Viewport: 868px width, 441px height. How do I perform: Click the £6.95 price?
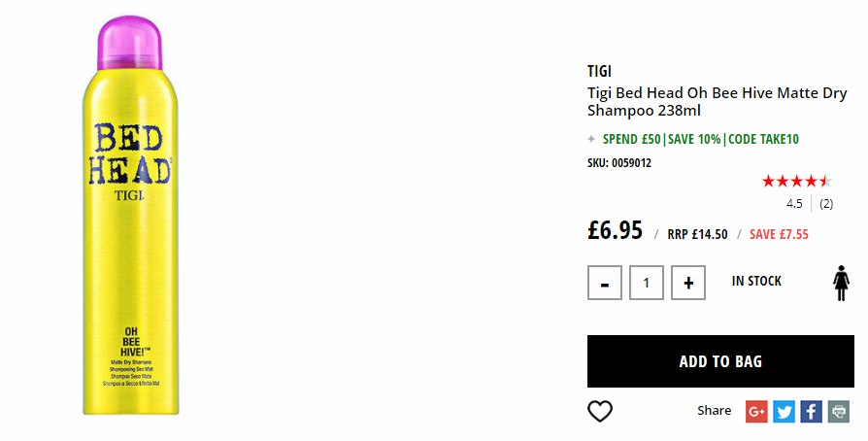[615, 230]
